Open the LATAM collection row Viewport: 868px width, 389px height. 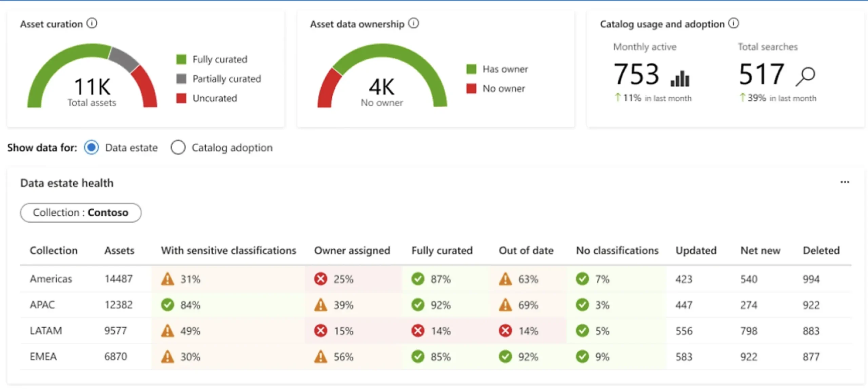(x=46, y=330)
